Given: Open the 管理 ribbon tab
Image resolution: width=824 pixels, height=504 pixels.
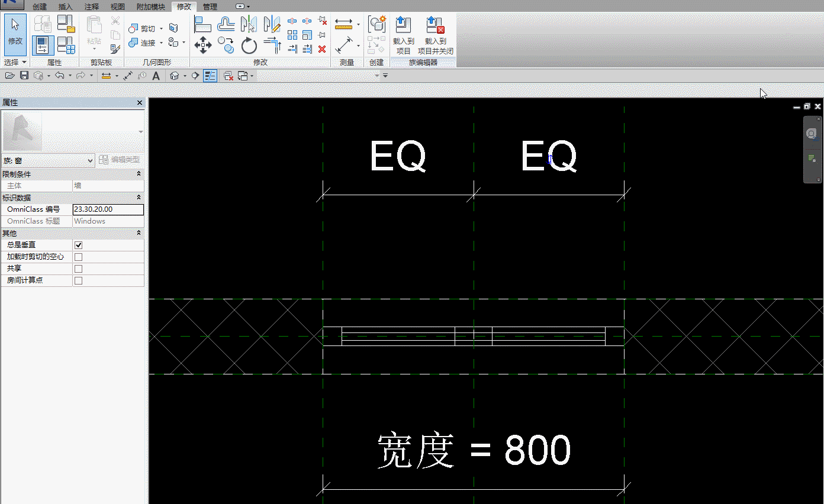Looking at the screenshot, I should click(210, 7).
